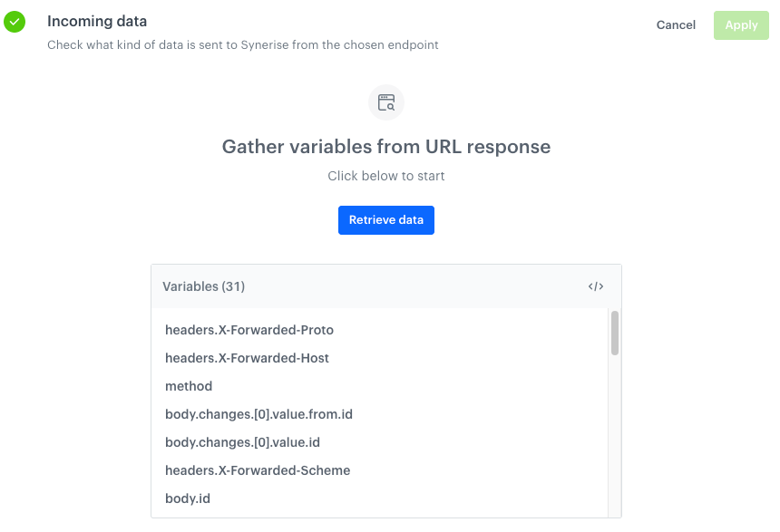Image resolution: width=780 pixels, height=532 pixels.
Task: Select the headers.X-Forwarded-Scheme variable
Action: (258, 470)
